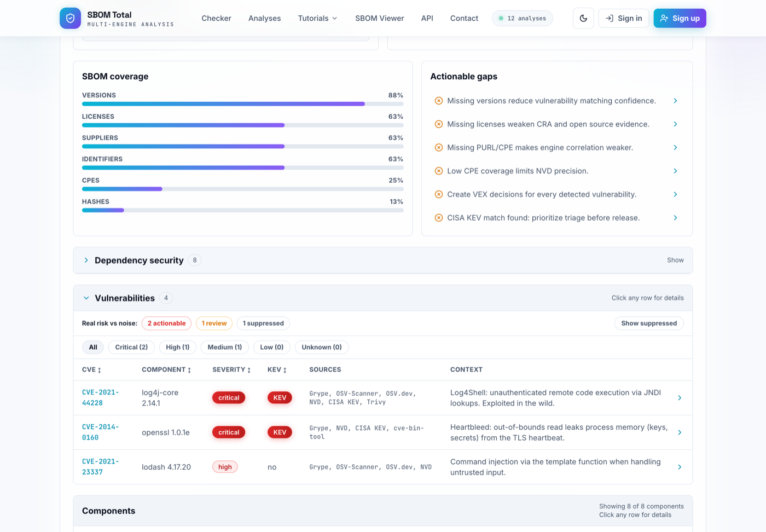766x532 pixels.
Task: Open the Low CPE coverage gap chevron
Action: (675, 171)
